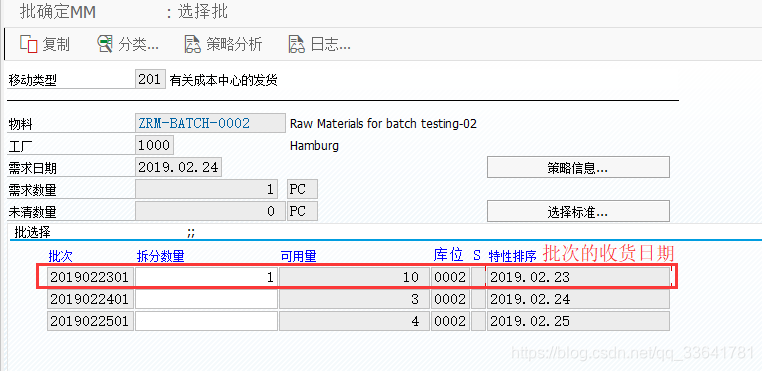Click available quantity 4
Viewport: 762px width, 371px height.
point(354,321)
